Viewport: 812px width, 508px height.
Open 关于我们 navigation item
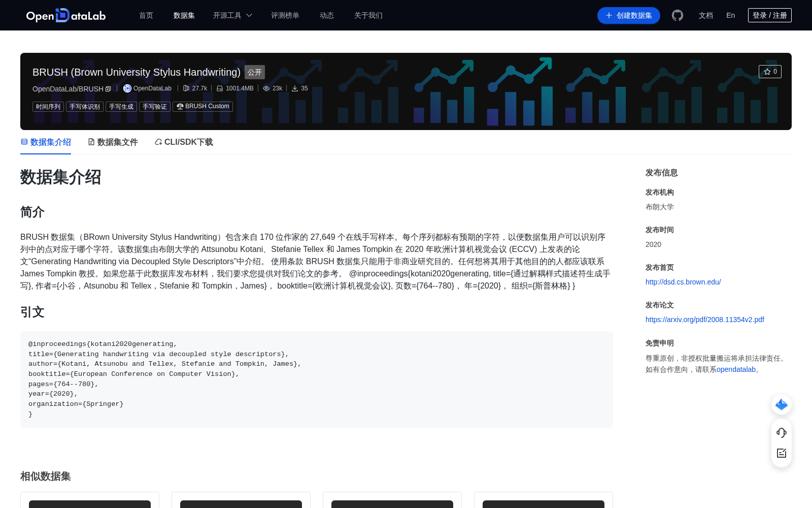368,15
